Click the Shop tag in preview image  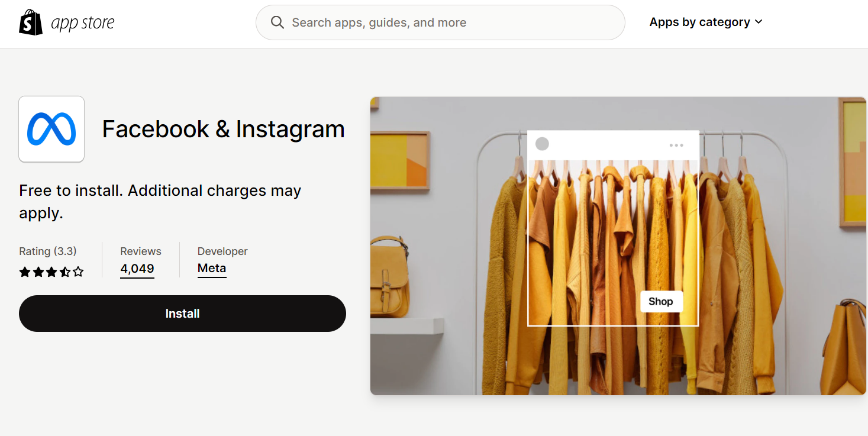coord(661,302)
